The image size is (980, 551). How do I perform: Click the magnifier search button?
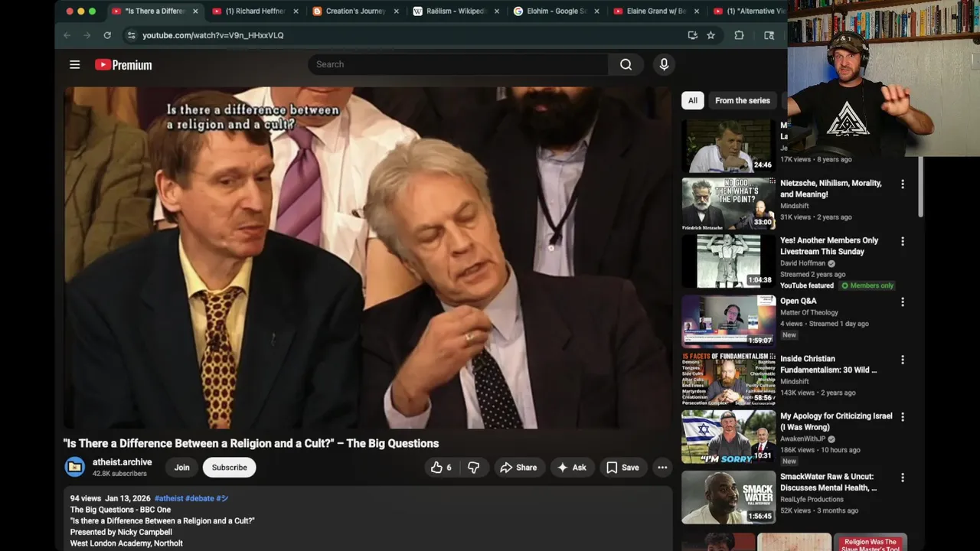coord(626,64)
